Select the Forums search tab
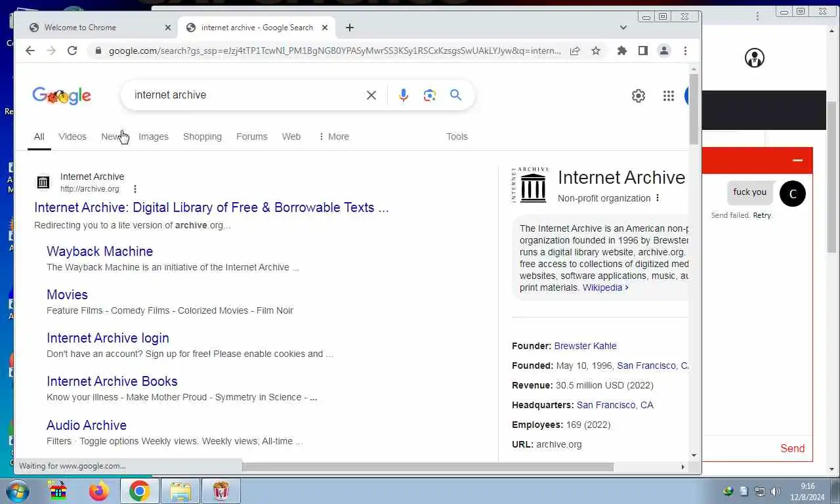Viewport: 840px width, 504px height. 252,136
